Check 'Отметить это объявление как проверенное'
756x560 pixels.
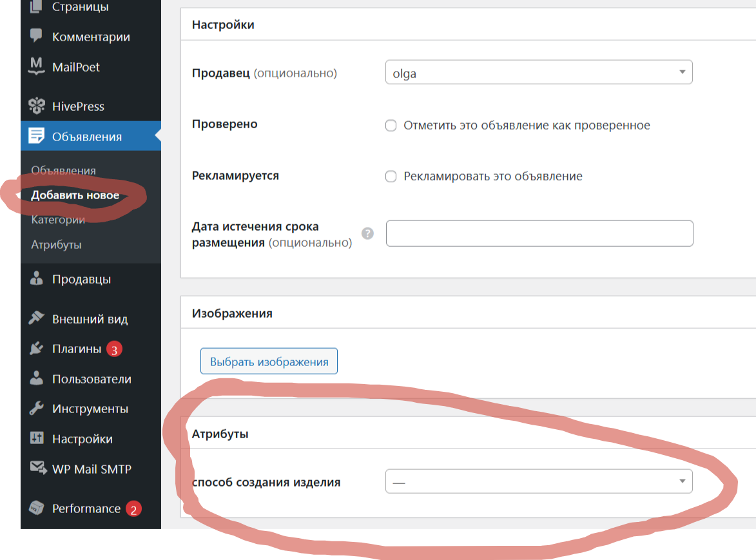(x=391, y=125)
